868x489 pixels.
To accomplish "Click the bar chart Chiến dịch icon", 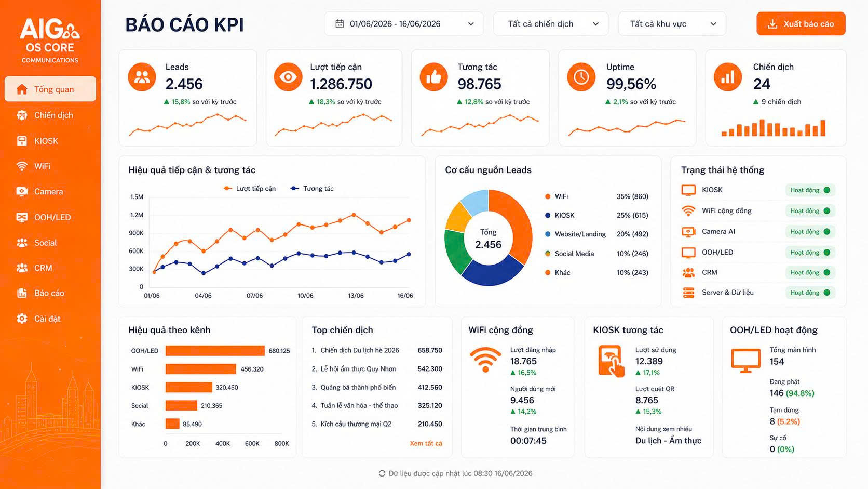I will 728,77.
